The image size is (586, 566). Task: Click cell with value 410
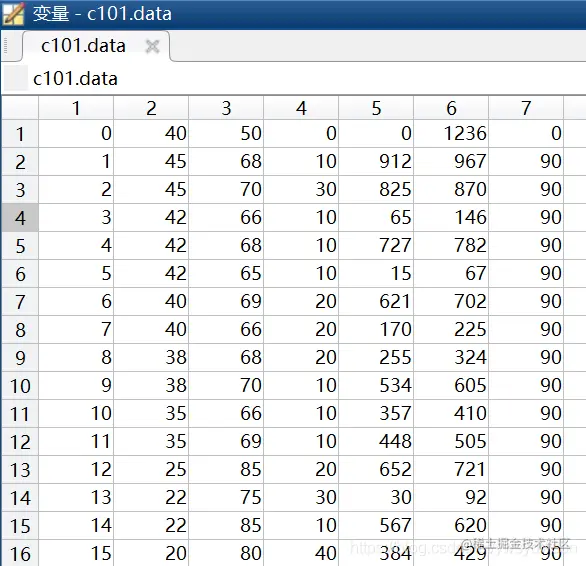[451, 414]
